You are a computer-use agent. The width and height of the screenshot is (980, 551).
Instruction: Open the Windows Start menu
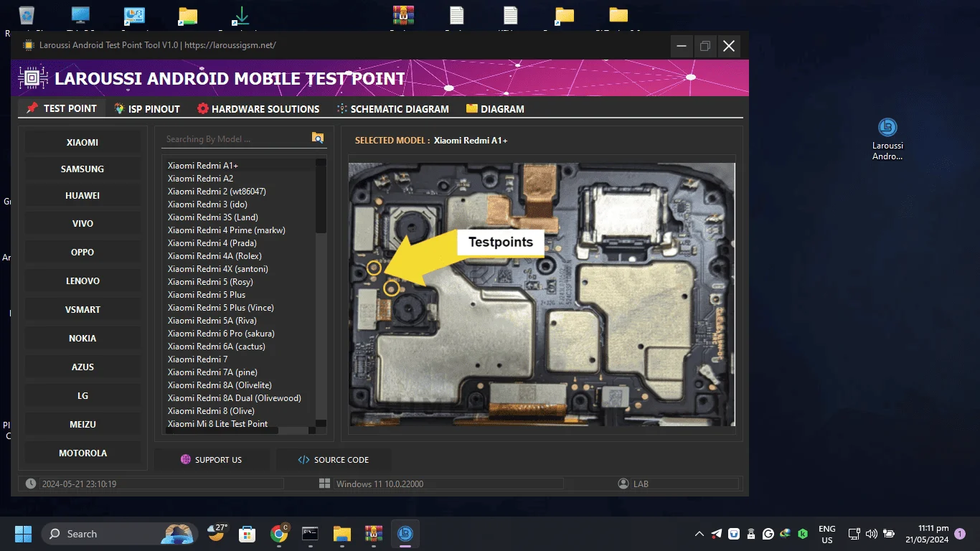(23, 534)
